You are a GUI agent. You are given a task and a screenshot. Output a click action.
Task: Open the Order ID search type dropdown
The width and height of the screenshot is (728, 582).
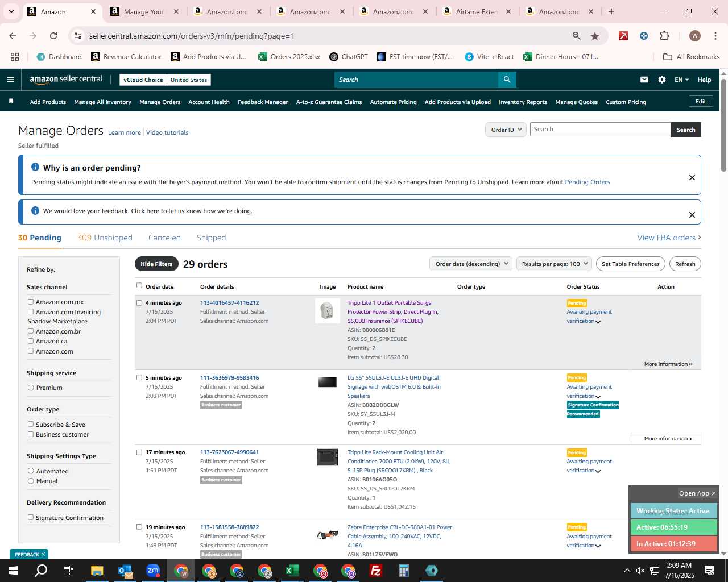(506, 130)
